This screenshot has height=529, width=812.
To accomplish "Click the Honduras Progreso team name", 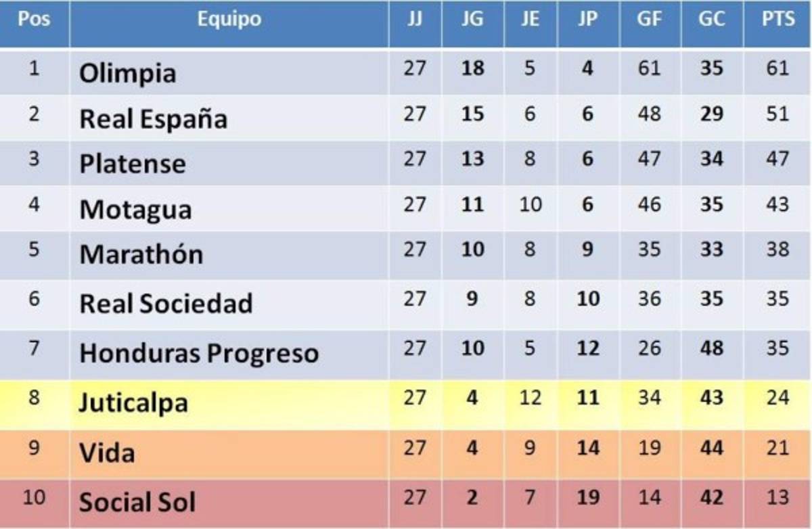I will tap(198, 353).
